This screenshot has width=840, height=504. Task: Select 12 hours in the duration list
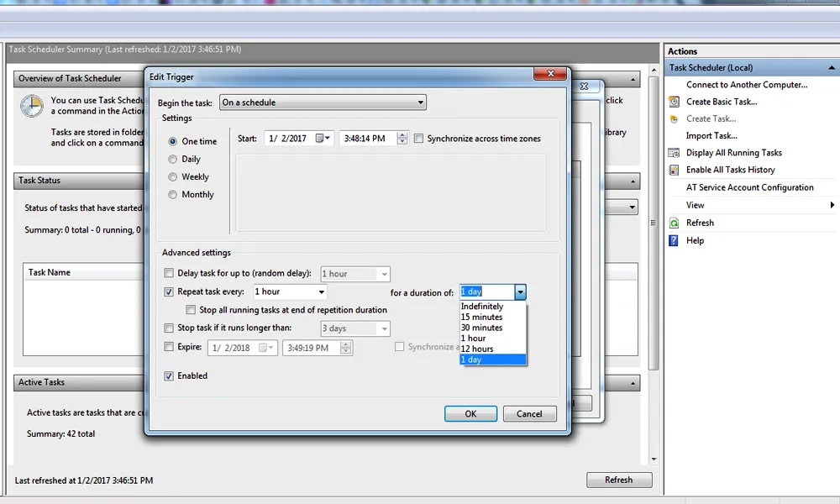coord(477,349)
